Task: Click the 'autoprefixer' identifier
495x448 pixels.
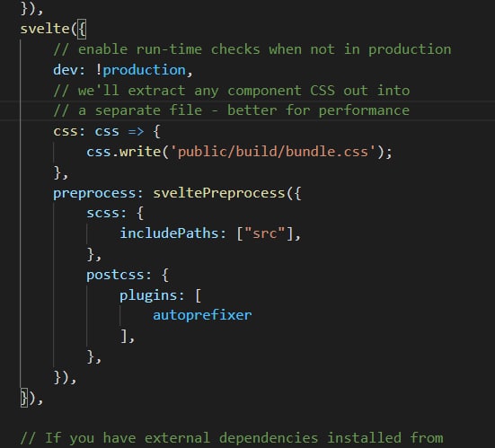Action: 202,315
